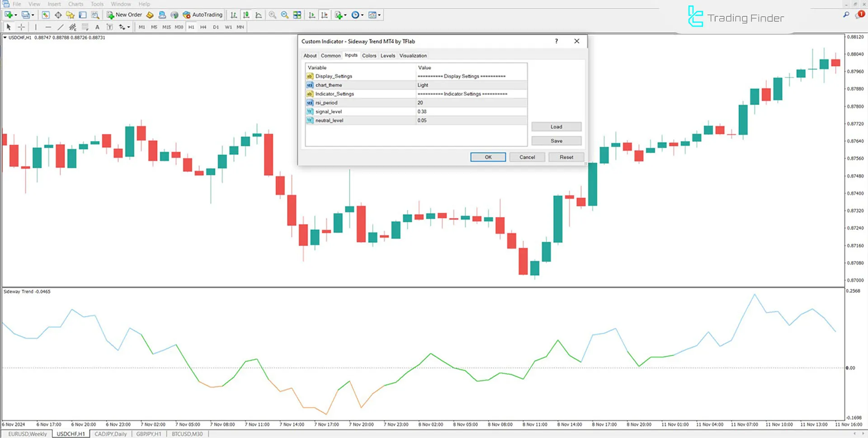868x438 pixels.
Task: Open the Charts menu
Action: [75, 4]
